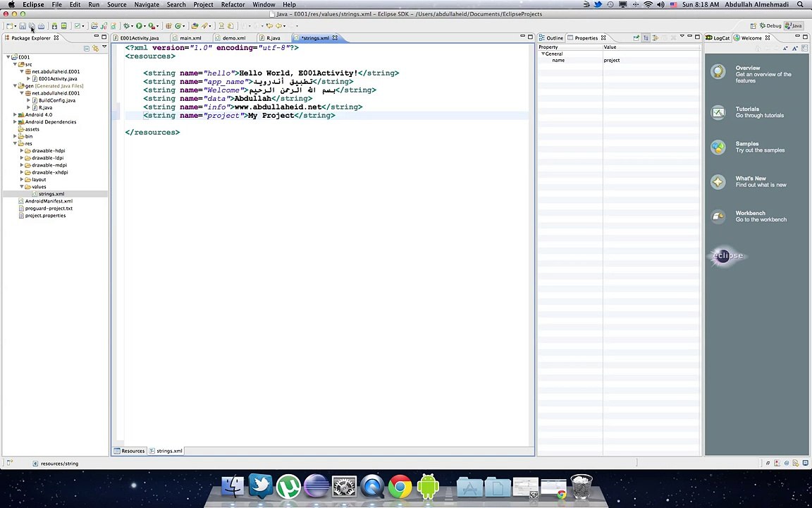The width and height of the screenshot is (812, 508).
Task: Open the Refactor menu
Action: 233,5
